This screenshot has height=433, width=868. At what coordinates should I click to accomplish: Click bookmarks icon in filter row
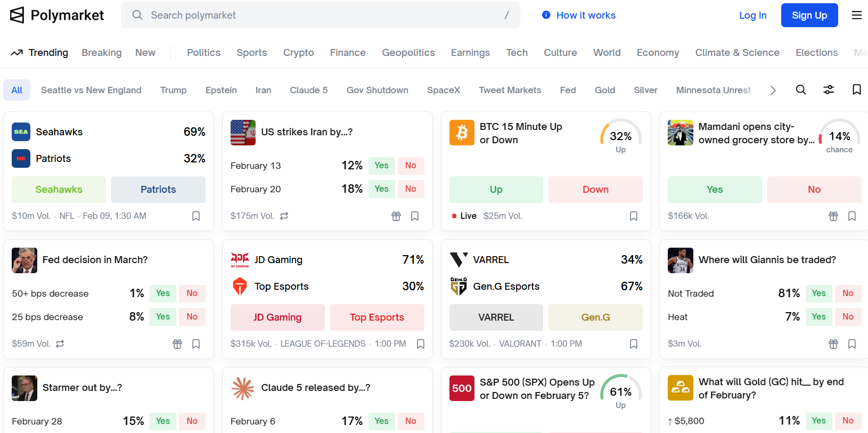click(856, 90)
